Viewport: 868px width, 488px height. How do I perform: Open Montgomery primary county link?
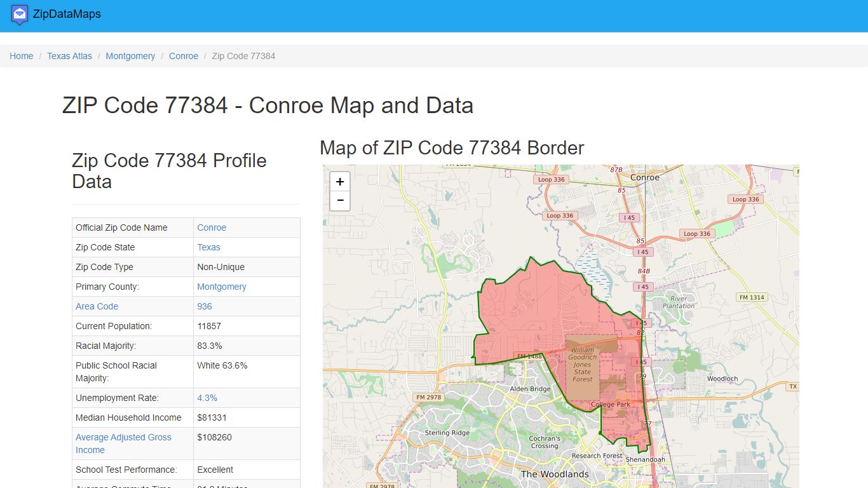[x=222, y=287]
